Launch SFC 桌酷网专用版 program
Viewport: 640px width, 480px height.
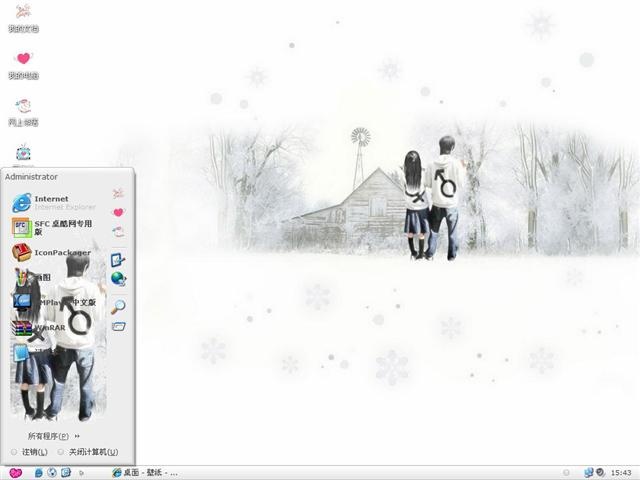point(54,228)
